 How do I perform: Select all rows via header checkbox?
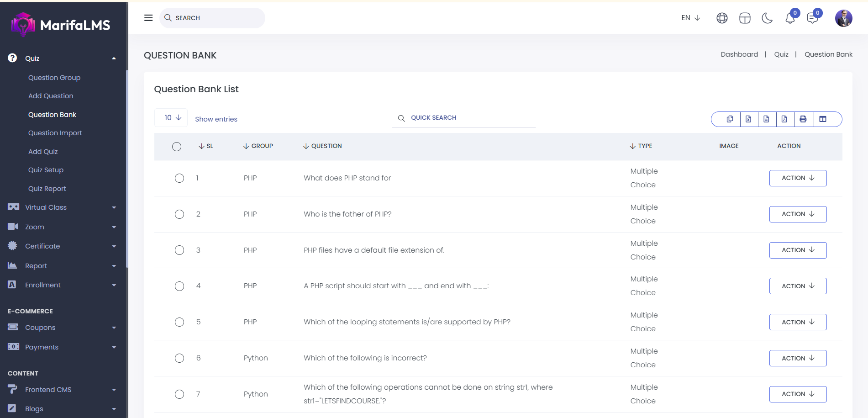(177, 147)
